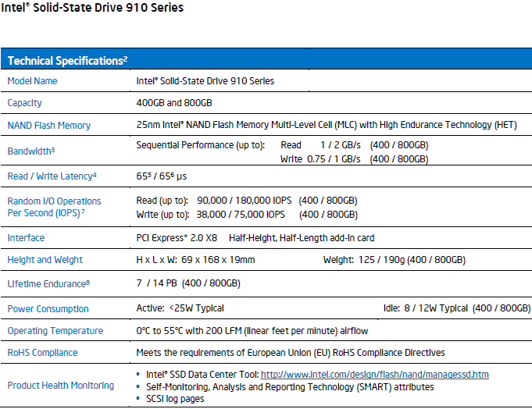Click the 'Lifetime Endurance' label

click(x=48, y=283)
